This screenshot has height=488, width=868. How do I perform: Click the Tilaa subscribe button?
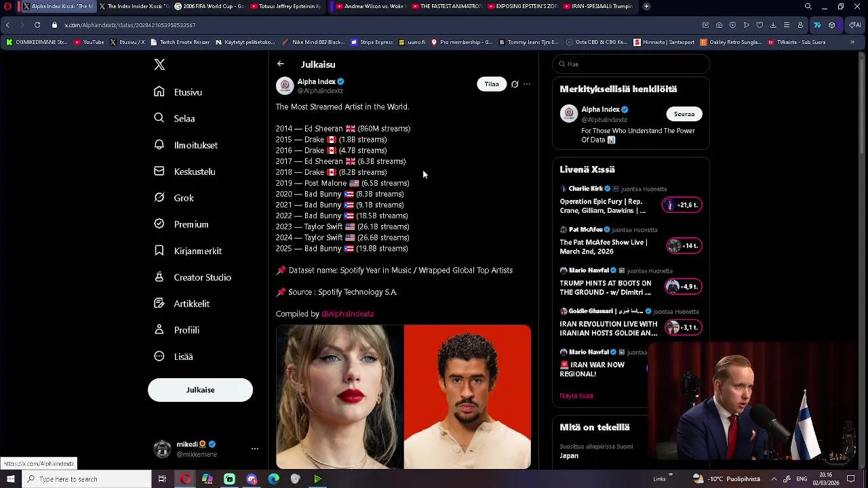492,85
